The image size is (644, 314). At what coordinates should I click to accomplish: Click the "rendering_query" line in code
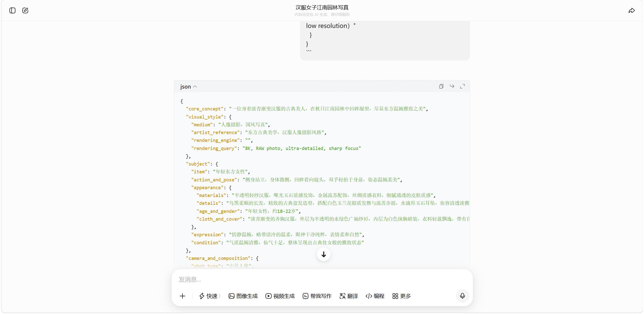tap(276, 148)
